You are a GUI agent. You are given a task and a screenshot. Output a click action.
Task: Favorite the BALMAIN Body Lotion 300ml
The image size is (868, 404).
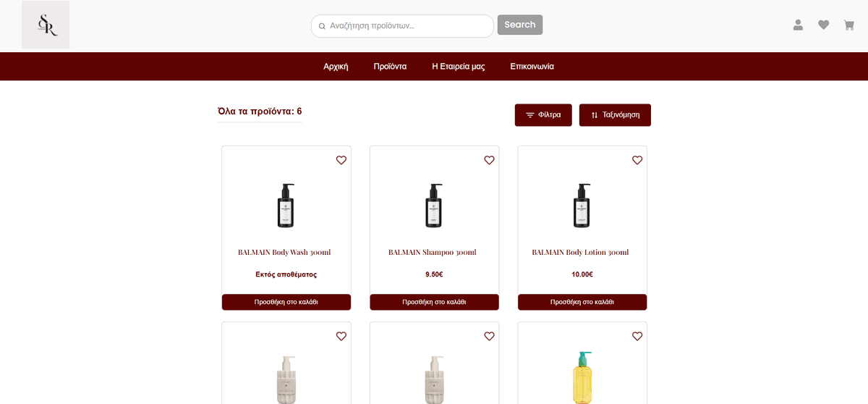click(x=637, y=160)
